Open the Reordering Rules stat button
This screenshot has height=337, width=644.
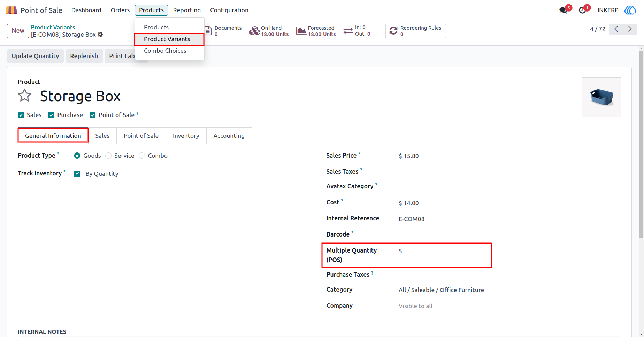point(415,31)
